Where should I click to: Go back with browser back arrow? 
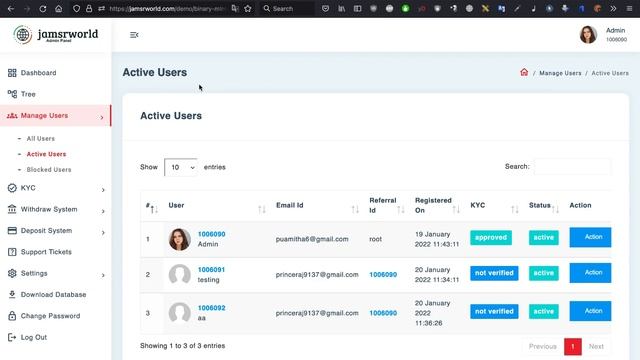pos(11,9)
